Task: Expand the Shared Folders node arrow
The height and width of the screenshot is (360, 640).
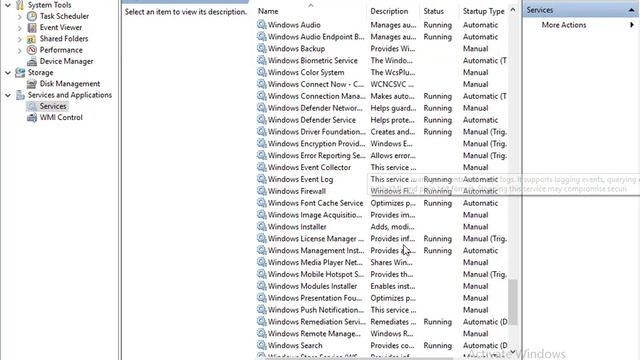Action: (x=20, y=39)
